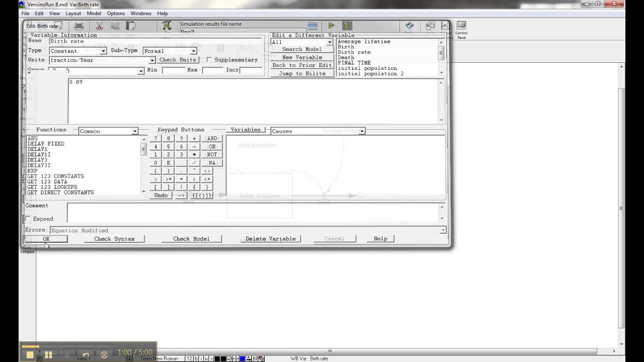The height and width of the screenshot is (362, 644).
Task: Click the arrow type icon in status bar
Action: [249, 358]
